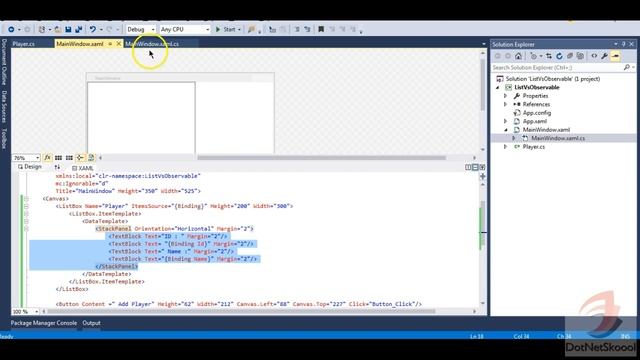Screen dimensions: 640x360
Task: Click Sync with Active Document icon
Action: coord(549,56)
